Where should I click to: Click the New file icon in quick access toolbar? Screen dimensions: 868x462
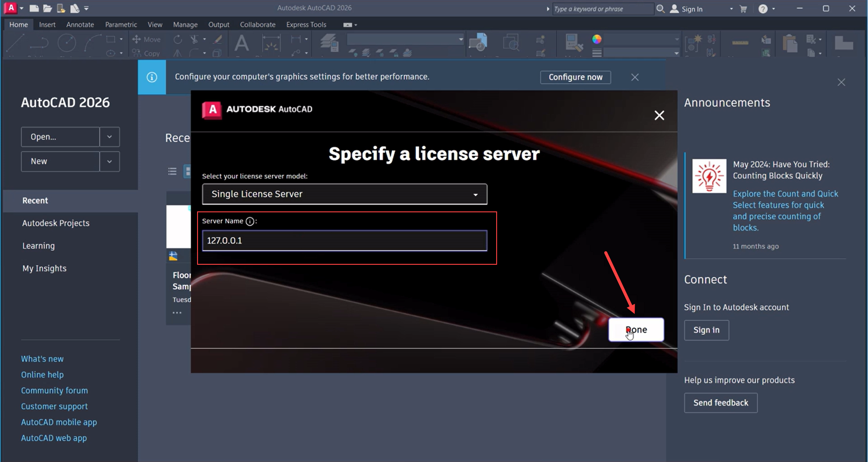(34, 8)
